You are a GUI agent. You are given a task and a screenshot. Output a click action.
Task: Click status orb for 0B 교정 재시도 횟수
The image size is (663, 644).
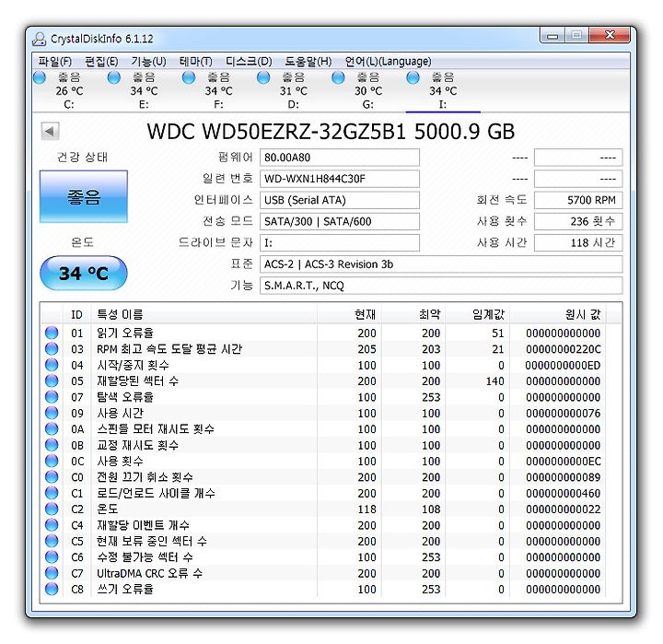(52, 445)
